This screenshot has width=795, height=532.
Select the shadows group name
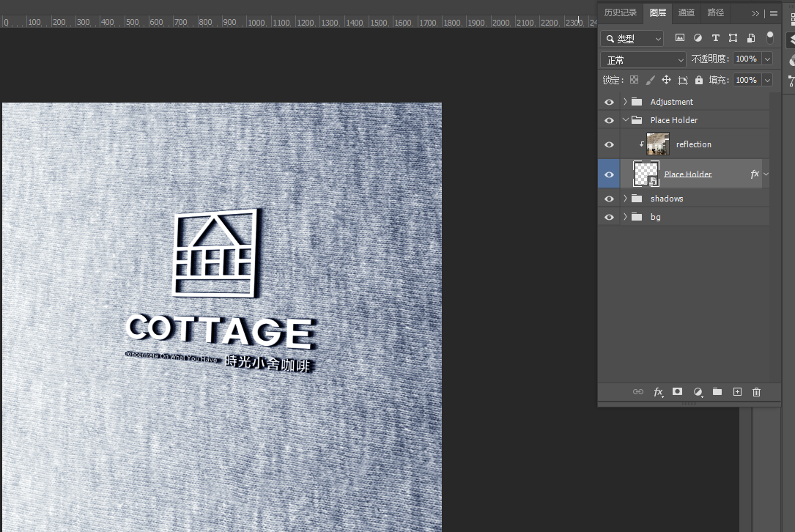pos(667,199)
